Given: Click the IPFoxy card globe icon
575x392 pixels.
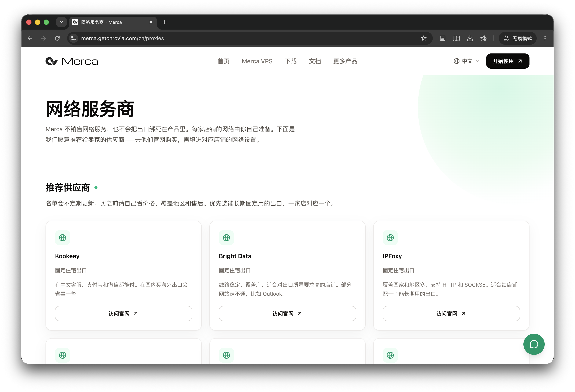Looking at the screenshot, I should click(390, 238).
